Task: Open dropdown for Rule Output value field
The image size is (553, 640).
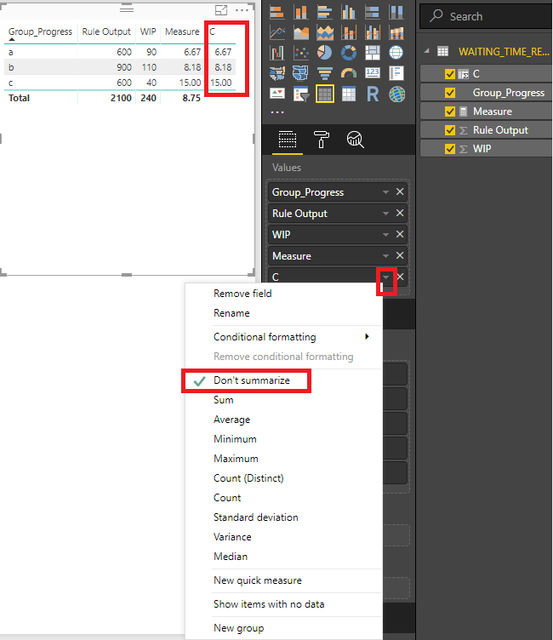Action: (x=386, y=213)
